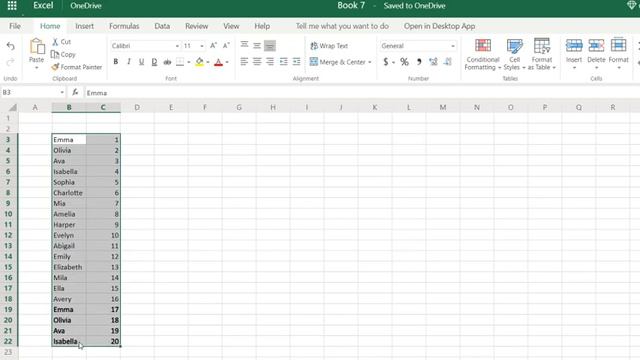Open the font size 11 dropdown

202,46
